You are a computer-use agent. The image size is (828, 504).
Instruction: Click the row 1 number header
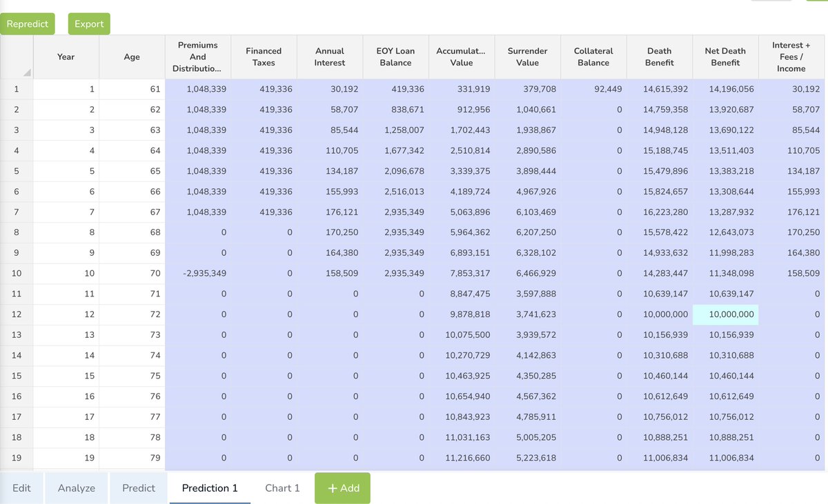(x=16, y=89)
